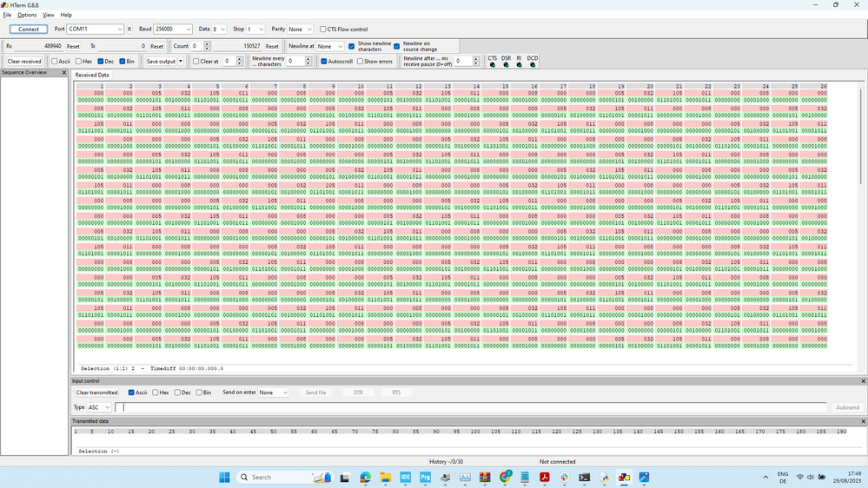
Task: Disable Dec display for received data
Action: (101, 62)
